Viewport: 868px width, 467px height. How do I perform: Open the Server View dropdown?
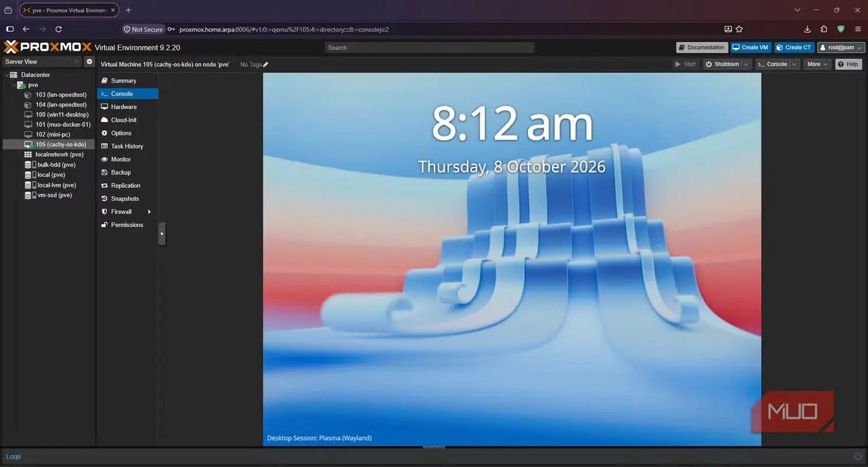click(x=42, y=62)
